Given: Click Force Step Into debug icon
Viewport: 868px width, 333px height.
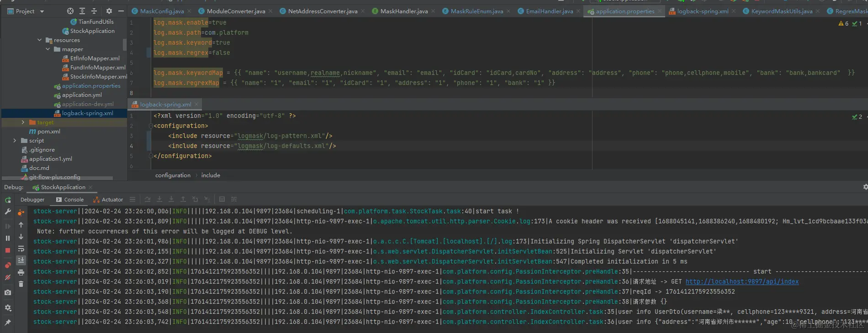Looking at the screenshot, I should click(171, 199).
